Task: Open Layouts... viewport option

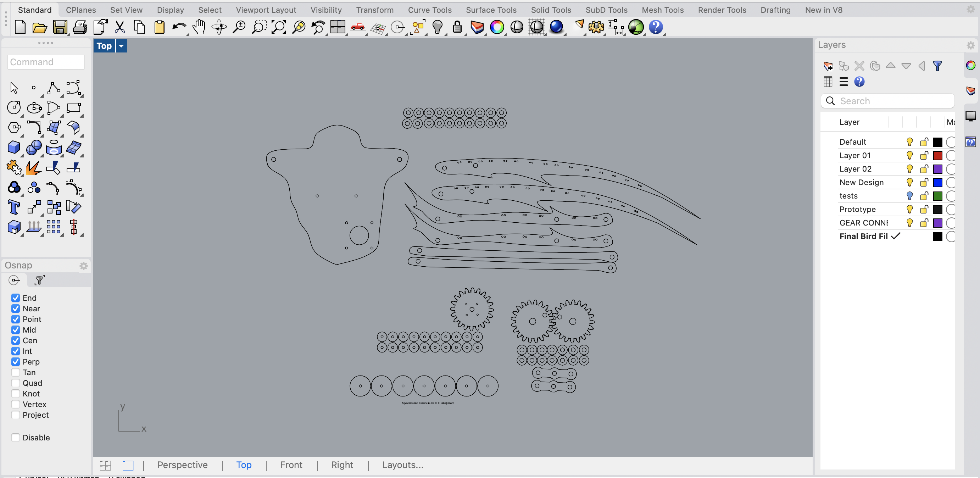Action: pos(402,465)
